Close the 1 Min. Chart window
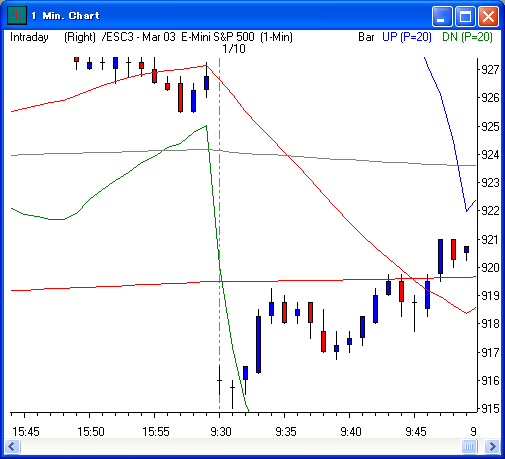The image size is (505, 459). 488,16
